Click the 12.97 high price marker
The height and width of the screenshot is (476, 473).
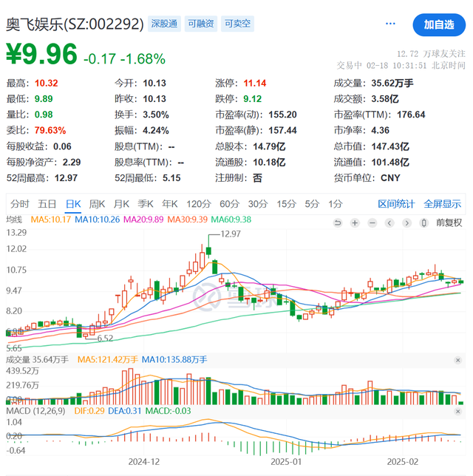point(231,234)
